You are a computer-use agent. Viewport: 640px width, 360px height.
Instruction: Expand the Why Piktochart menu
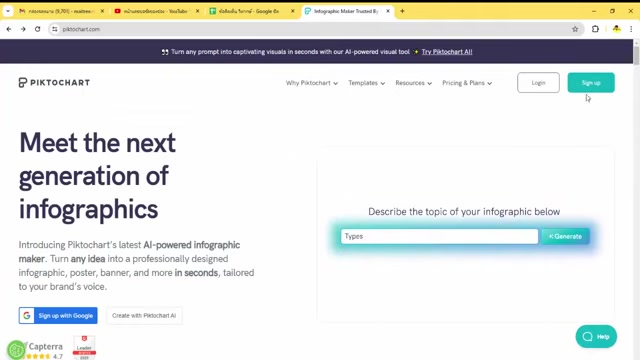[312, 83]
